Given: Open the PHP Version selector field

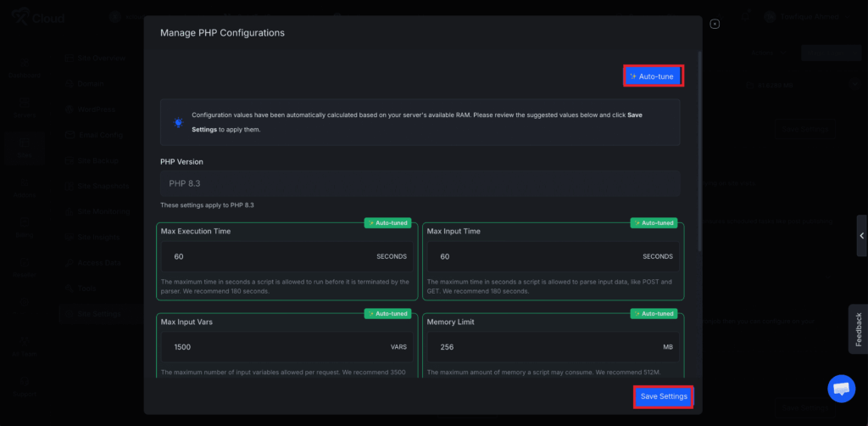Looking at the screenshot, I should (x=420, y=183).
